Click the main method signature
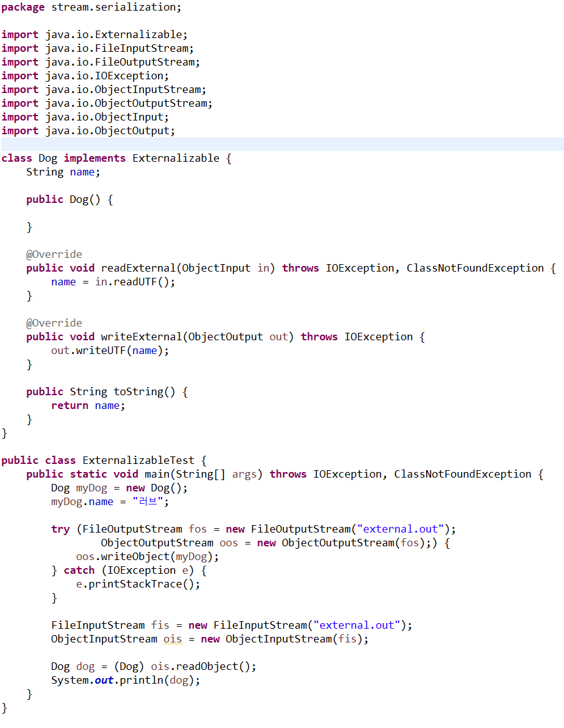The image size is (564, 728). (x=284, y=475)
